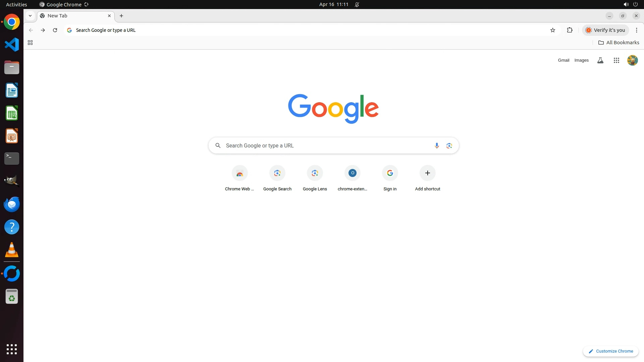This screenshot has height=362, width=644.
Task: Open the All Bookmarks folder
Action: 619,43
